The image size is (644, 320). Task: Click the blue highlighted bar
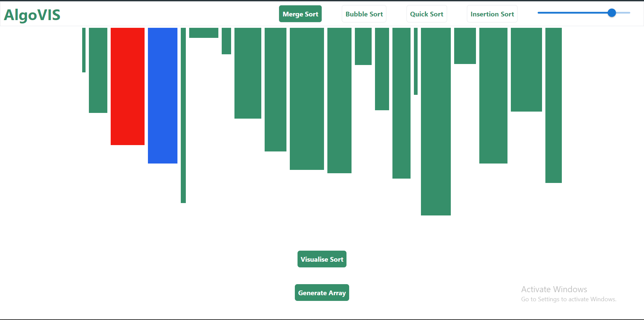coord(163,95)
